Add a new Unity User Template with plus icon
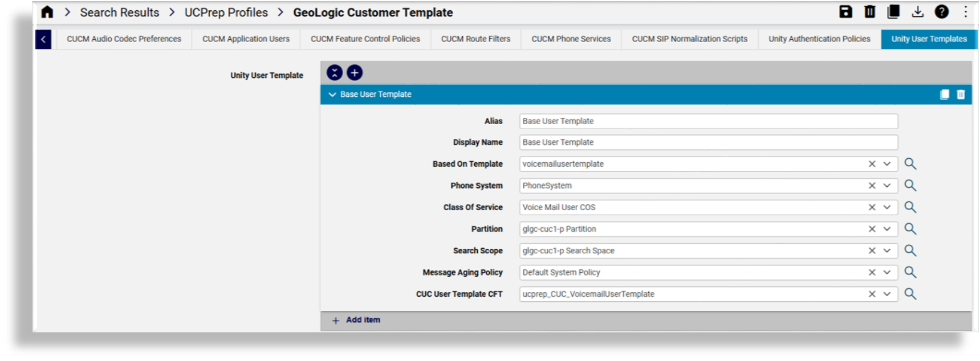This screenshot has width=980, height=361. [355, 73]
